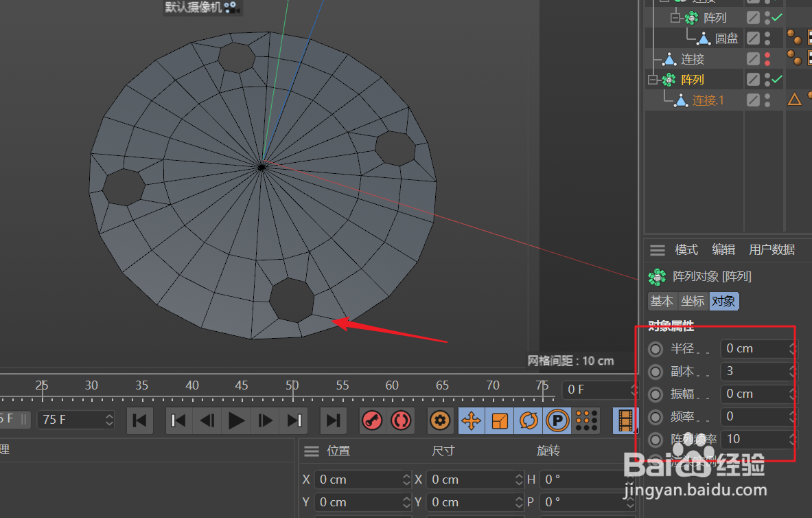Click the size X stepper arrows
Image resolution: width=812 pixels, height=518 pixels.
click(x=519, y=480)
